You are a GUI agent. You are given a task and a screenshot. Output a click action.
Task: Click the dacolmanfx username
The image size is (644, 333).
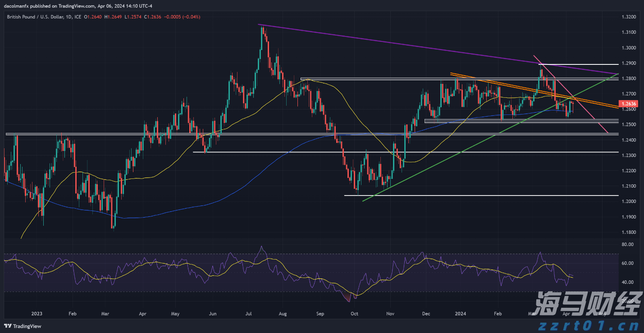click(17, 6)
